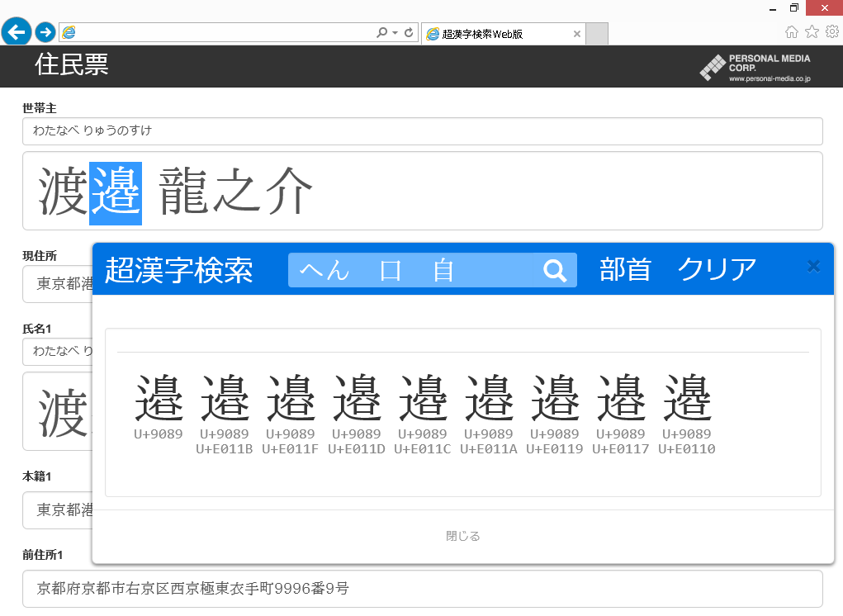Close the kanji search dialog with X

[x=813, y=266]
